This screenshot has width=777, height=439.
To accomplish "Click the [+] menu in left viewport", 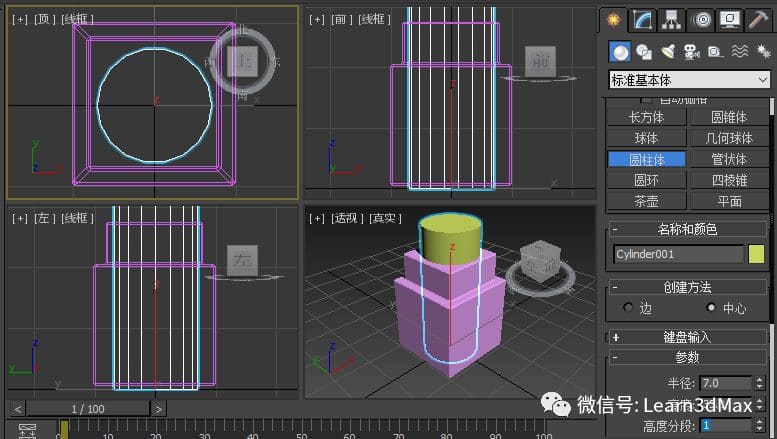I will [20, 219].
